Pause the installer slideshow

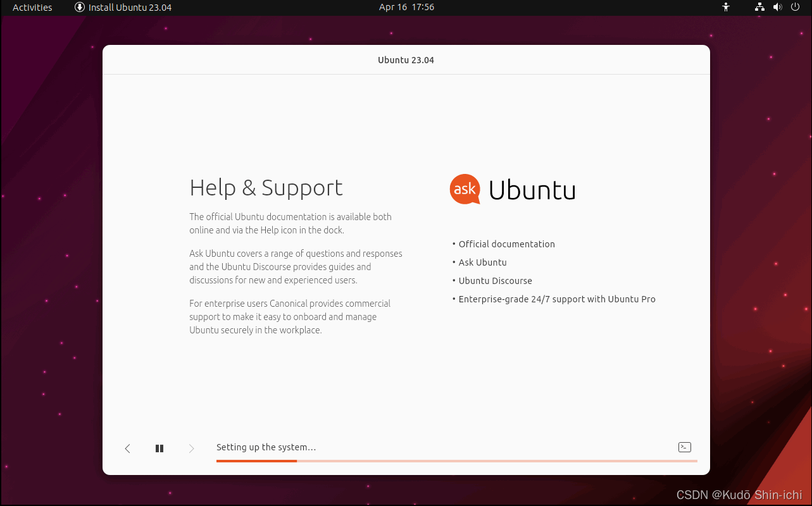coord(159,448)
